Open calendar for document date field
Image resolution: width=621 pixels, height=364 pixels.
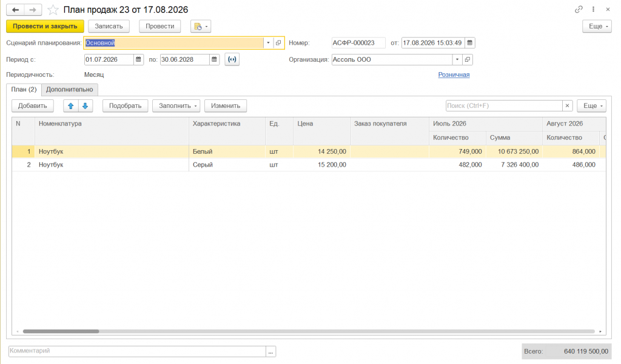tap(470, 43)
